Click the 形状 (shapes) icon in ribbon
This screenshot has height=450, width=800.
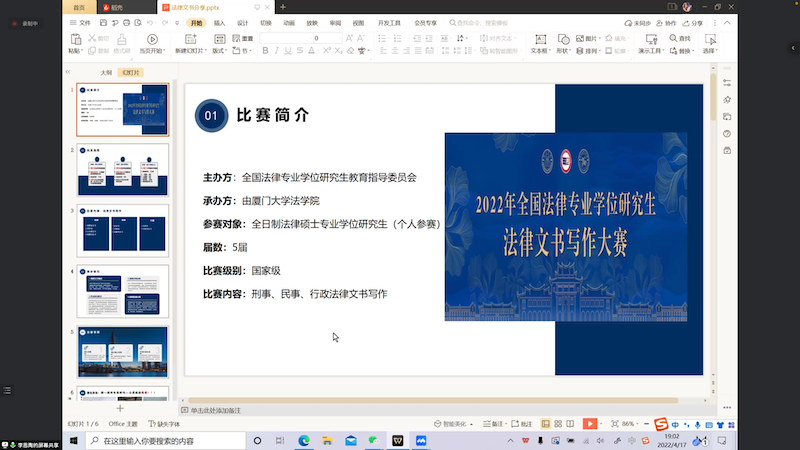[563, 38]
